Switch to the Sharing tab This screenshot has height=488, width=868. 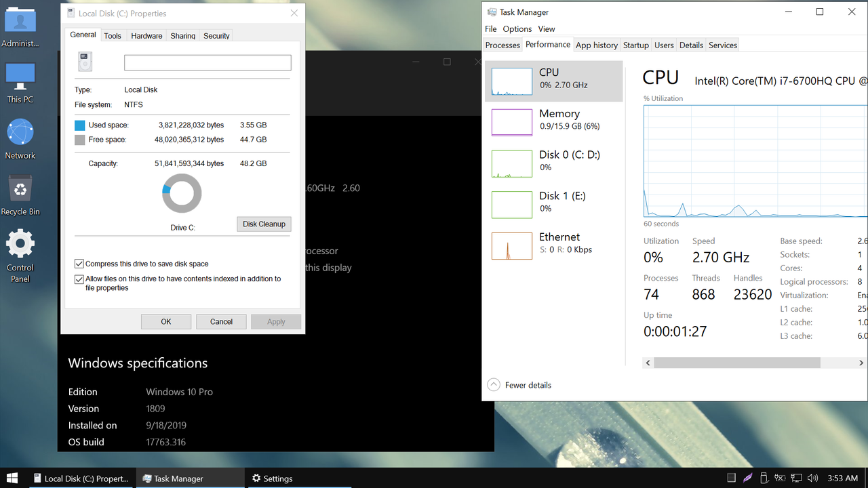tap(182, 36)
